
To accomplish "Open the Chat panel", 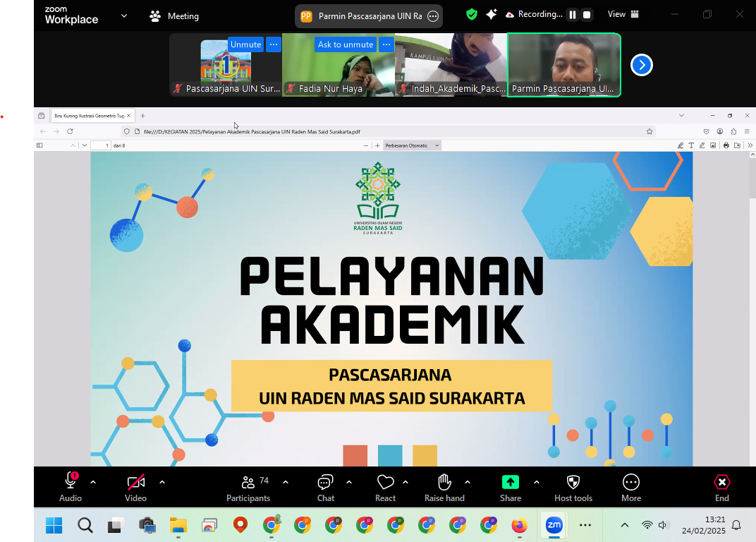I will tap(325, 486).
